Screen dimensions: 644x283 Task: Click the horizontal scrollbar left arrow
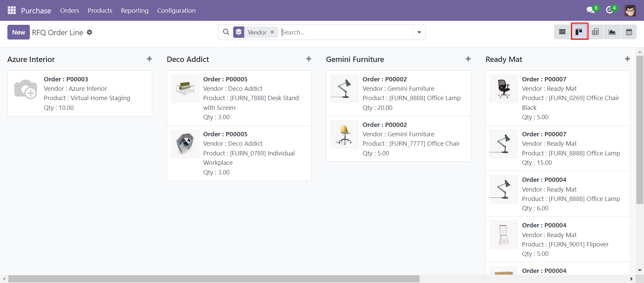4,279
